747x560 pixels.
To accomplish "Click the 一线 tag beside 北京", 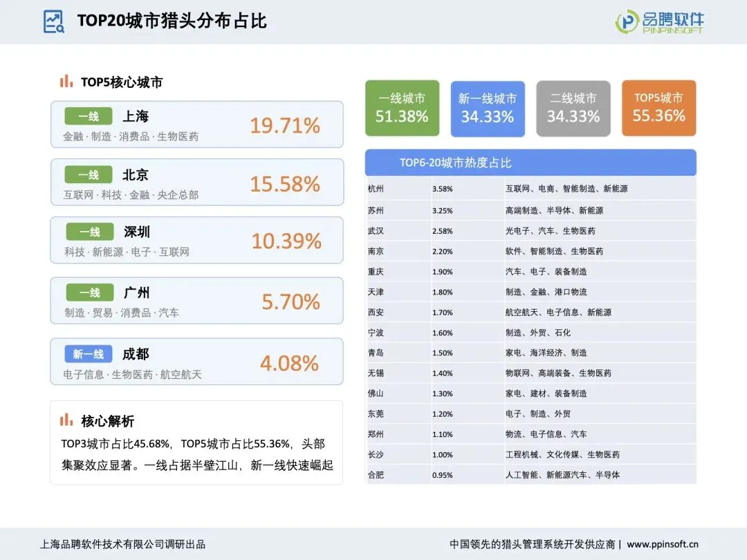I will 88,175.
